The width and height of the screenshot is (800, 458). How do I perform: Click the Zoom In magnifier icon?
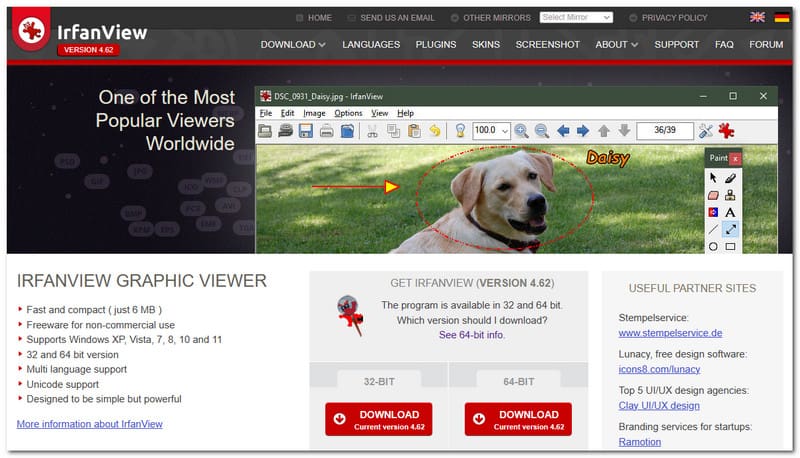click(521, 131)
